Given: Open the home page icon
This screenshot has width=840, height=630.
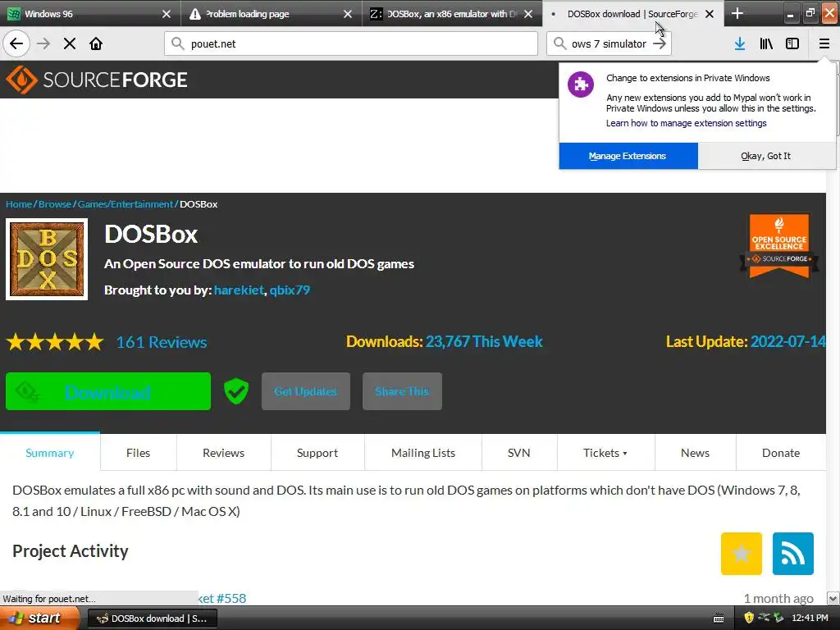Looking at the screenshot, I should [x=96, y=43].
